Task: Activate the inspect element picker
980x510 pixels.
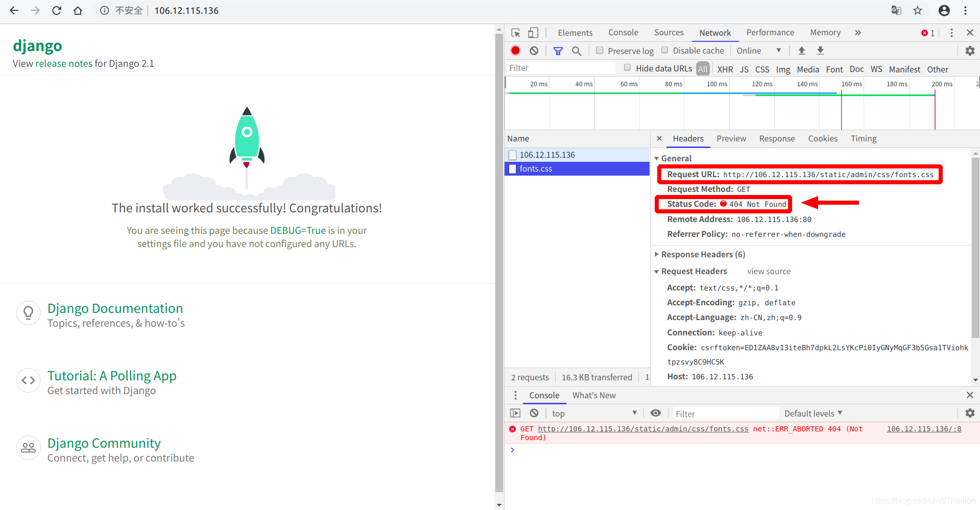Action: (x=516, y=33)
